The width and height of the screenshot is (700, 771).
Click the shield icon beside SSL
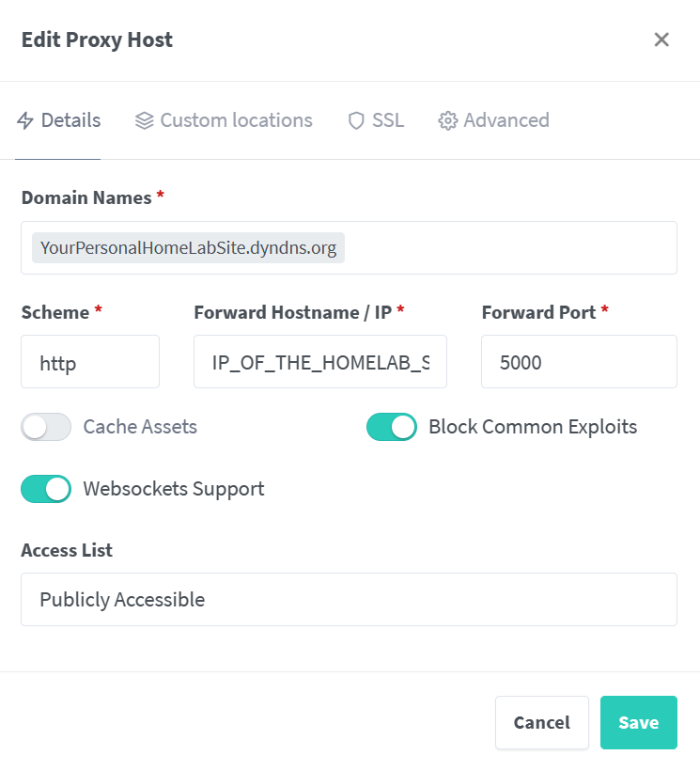[x=356, y=120]
